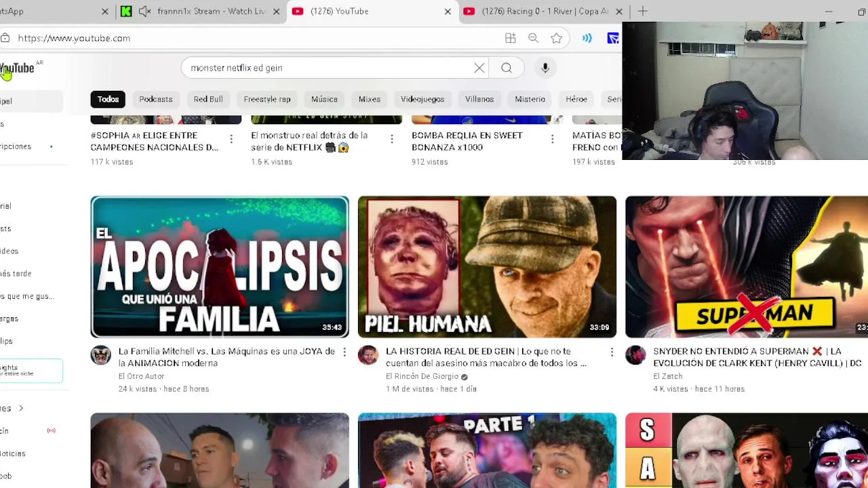
Task: Open SNYDER NO ENTENDIÓ A SUPERMAN title
Action: coord(757,357)
